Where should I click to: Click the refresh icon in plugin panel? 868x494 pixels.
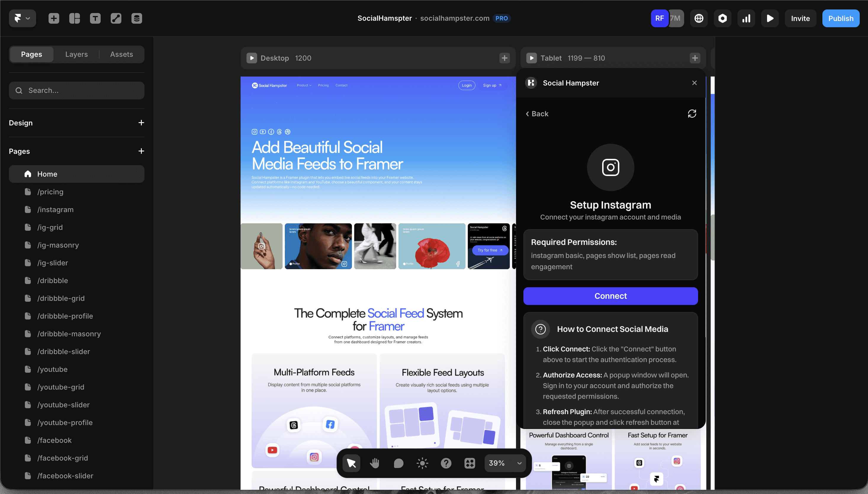click(692, 114)
